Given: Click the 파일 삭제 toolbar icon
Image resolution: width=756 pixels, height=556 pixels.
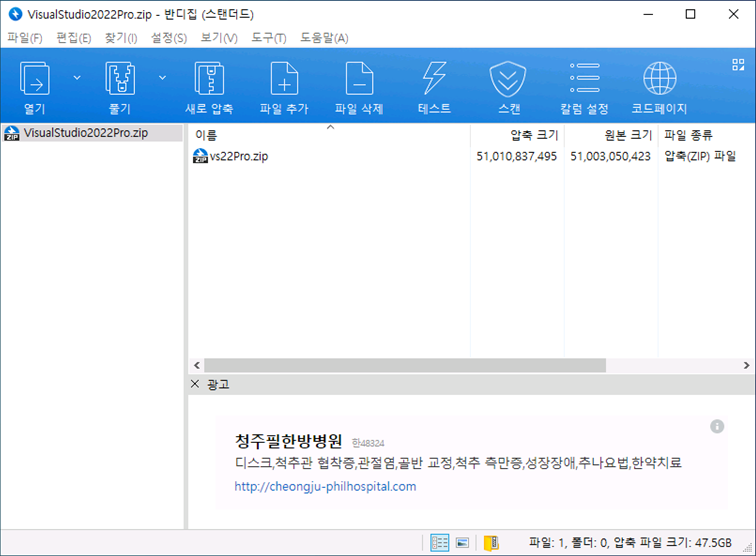Looking at the screenshot, I should (360, 79).
